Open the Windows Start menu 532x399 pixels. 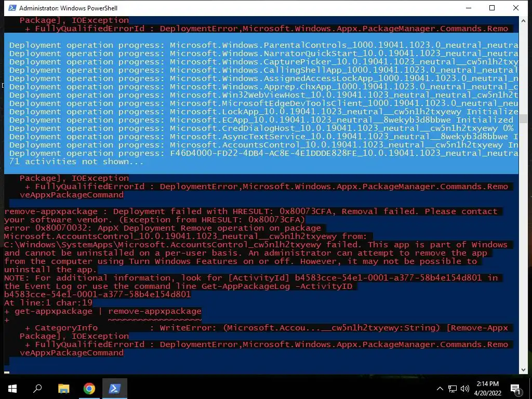12,389
